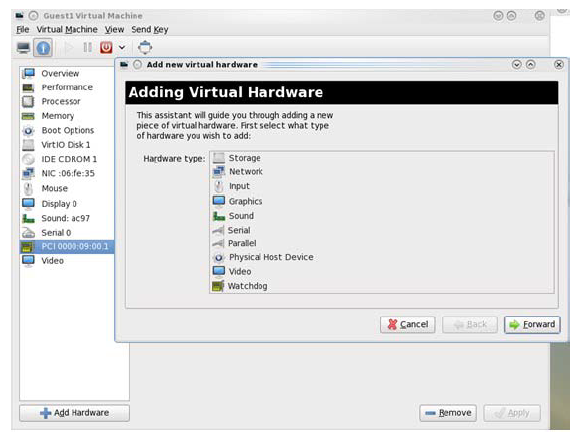This screenshot has height=439, width=578.
Task: Click the graphical console monitor toolbar icon
Action: 24,48
